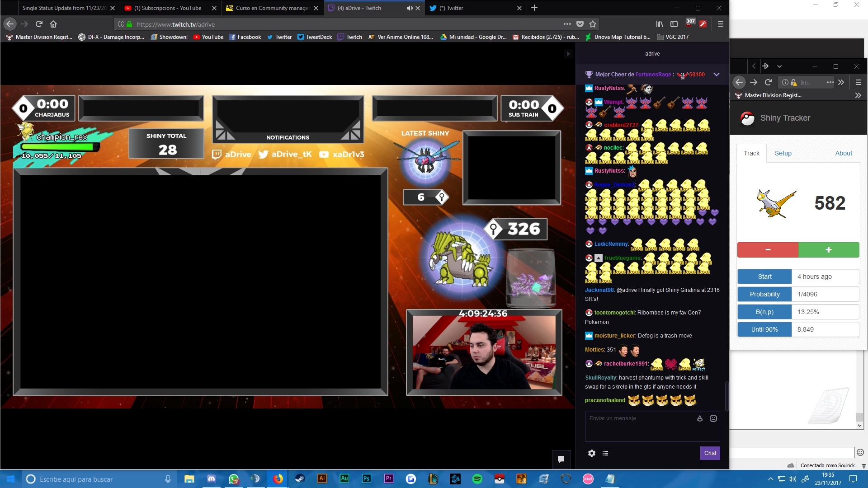Click the red magic wand extension icon
868x488 pixels.
[x=703, y=24]
